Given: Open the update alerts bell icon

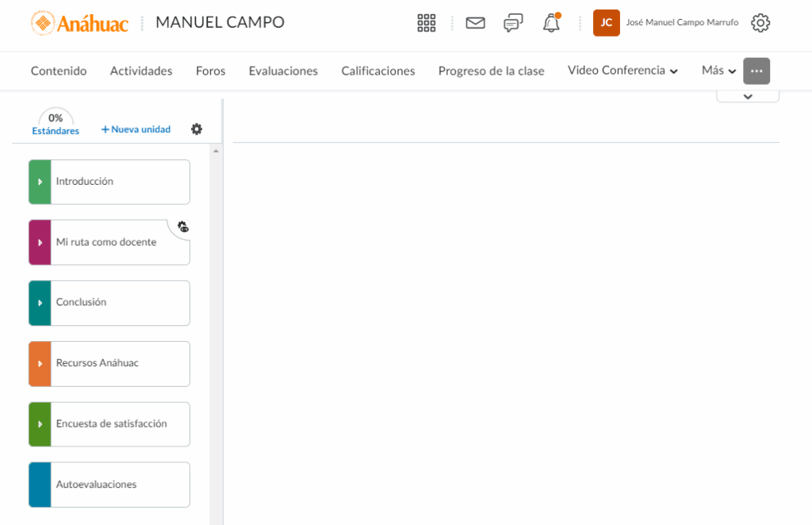Looking at the screenshot, I should [x=551, y=23].
